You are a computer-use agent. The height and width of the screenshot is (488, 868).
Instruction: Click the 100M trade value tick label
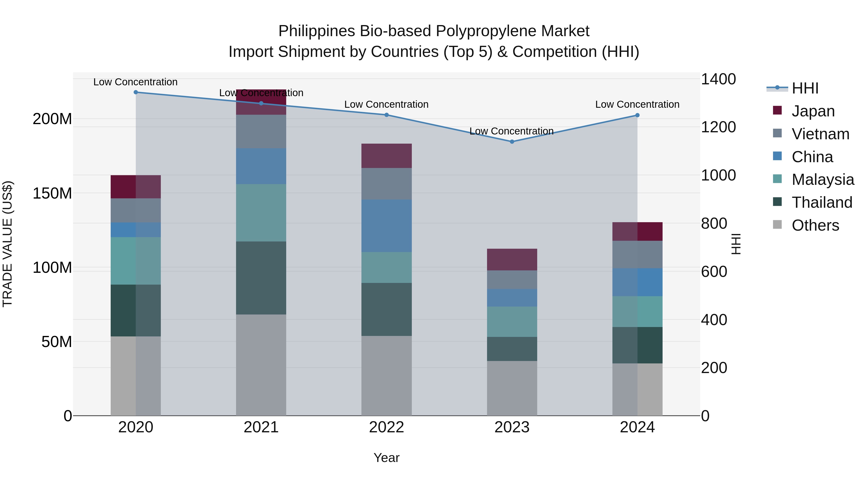pyautogui.click(x=52, y=268)
